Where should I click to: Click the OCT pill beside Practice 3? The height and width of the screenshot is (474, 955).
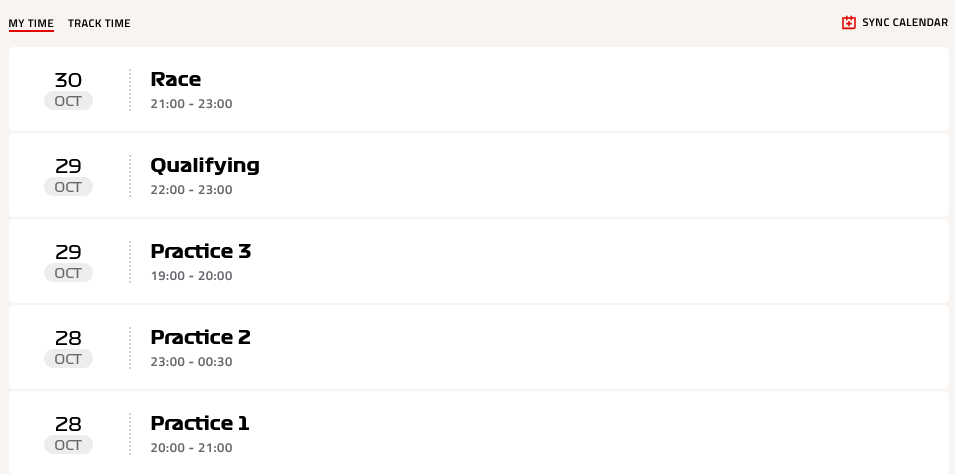(68, 272)
